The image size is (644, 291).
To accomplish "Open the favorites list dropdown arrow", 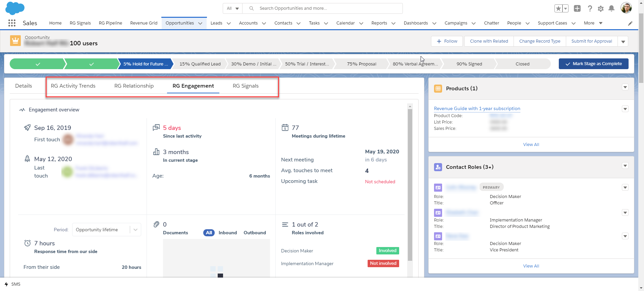I will pos(566,8).
